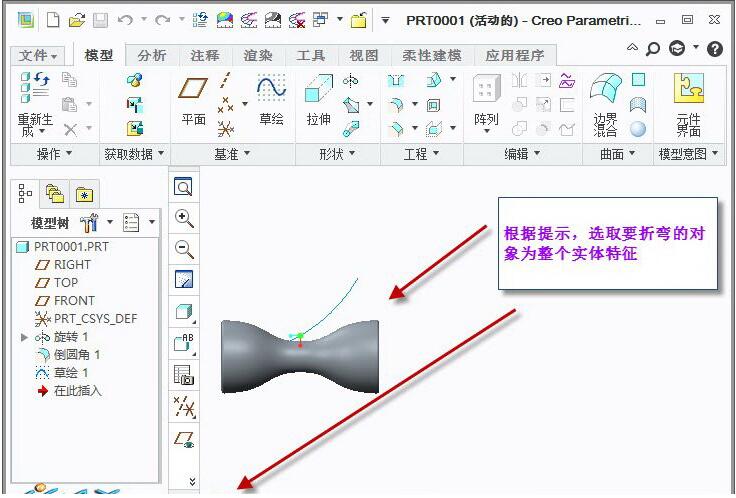Switch to the View (视图) tab
The height and width of the screenshot is (498, 736).
tap(364, 55)
